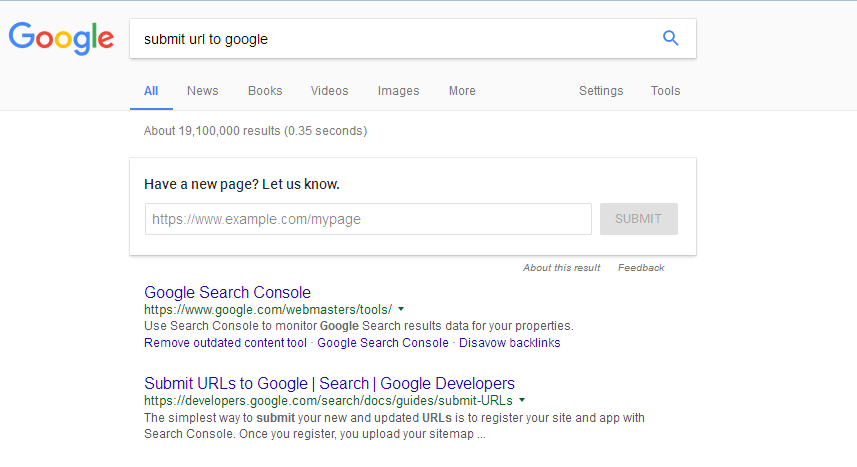Screen dimensions: 857x467
Task: Switch to the News tab
Action: click(202, 91)
